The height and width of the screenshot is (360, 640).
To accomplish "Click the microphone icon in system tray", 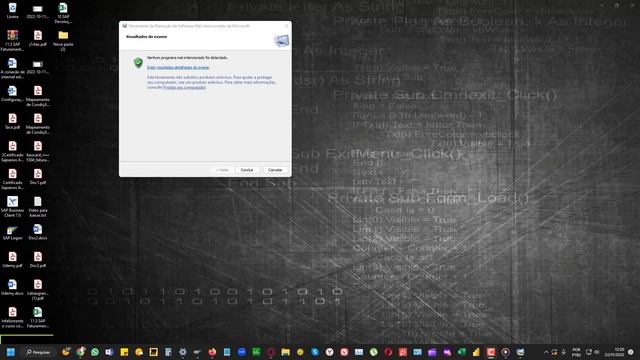I will [564, 352].
